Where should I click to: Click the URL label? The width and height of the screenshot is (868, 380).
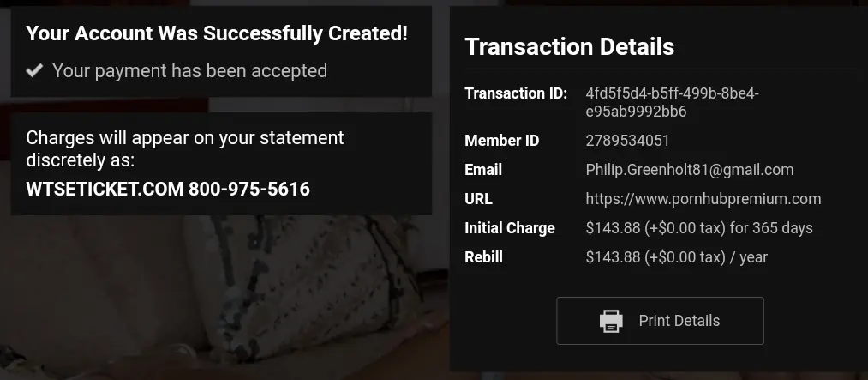(478, 199)
